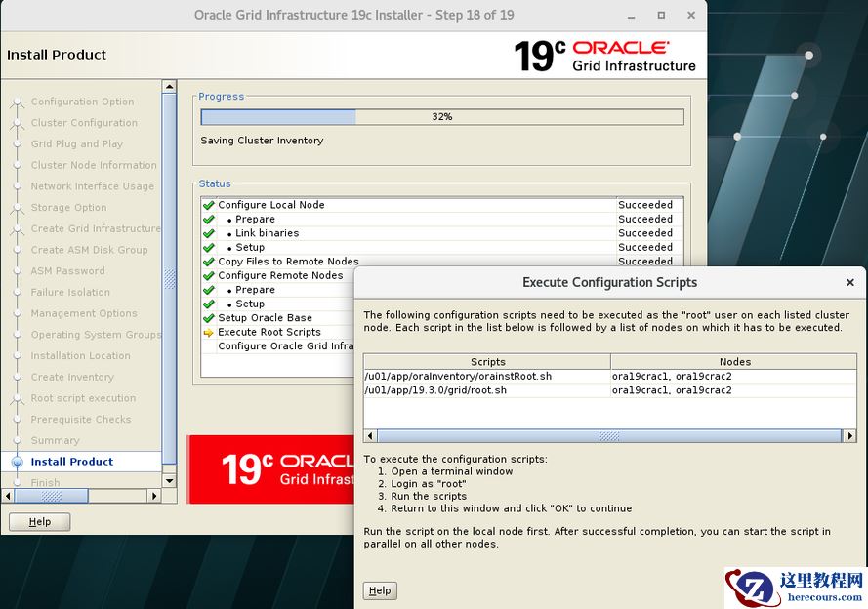Select Create Inventory step in sidebar
868x609 pixels.
72,378
